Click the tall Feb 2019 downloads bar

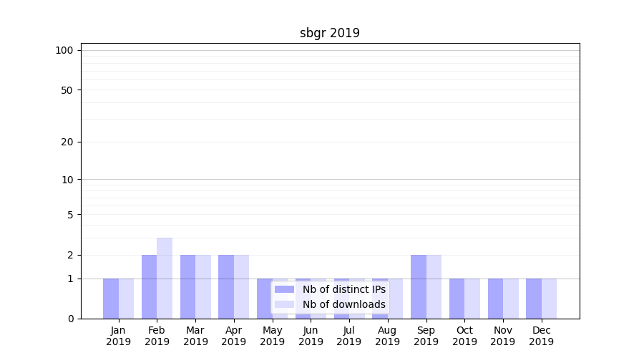point(165,278)
